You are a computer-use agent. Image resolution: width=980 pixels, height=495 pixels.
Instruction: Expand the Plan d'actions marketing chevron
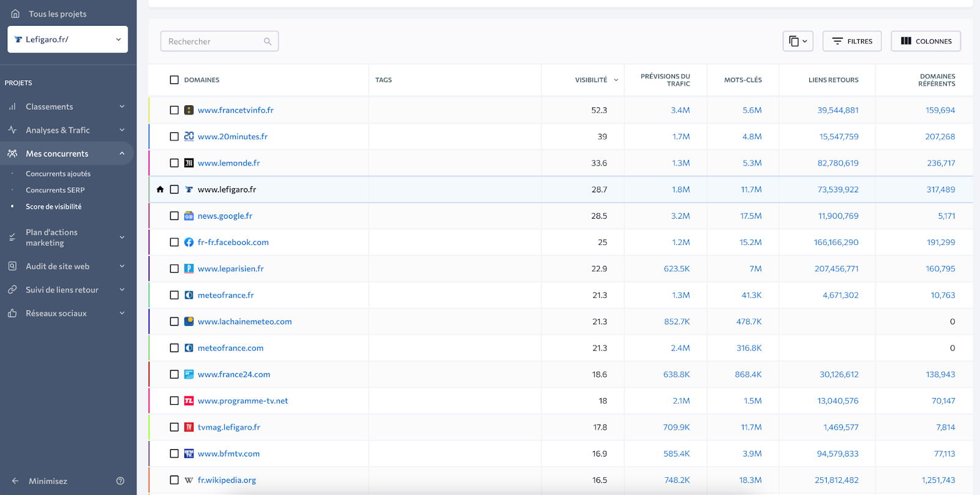coord(122,237)
